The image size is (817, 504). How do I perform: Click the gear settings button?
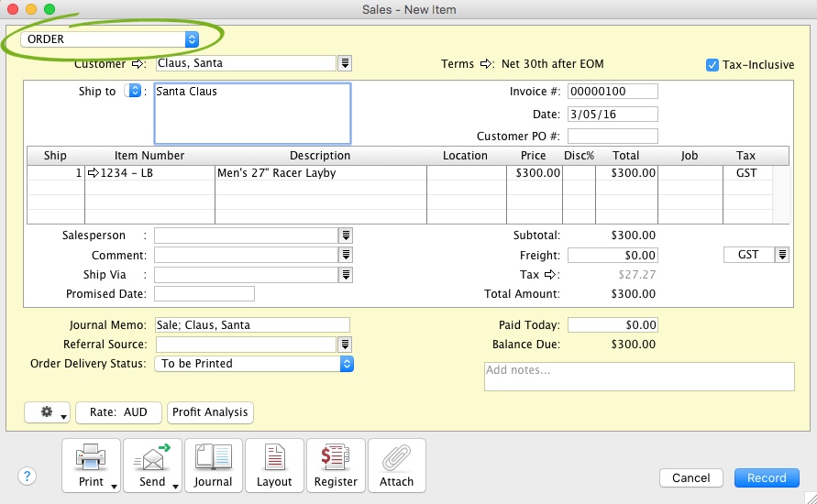click(x=48, y=412)
